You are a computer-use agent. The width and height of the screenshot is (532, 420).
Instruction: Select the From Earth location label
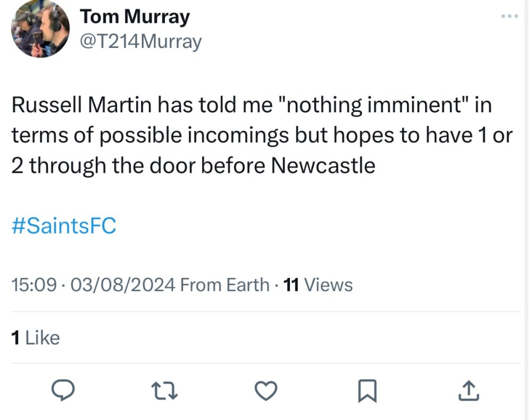(225, 285)
